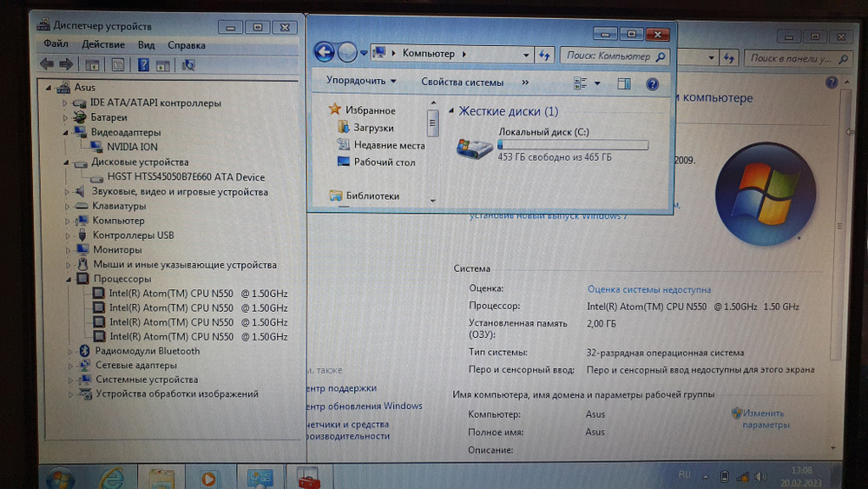The height and width of the screenshot is (489, 868).
Task: Click the Explorer refresh icon beside address bar
Action: pyautogui.click(x=544, y=54)
